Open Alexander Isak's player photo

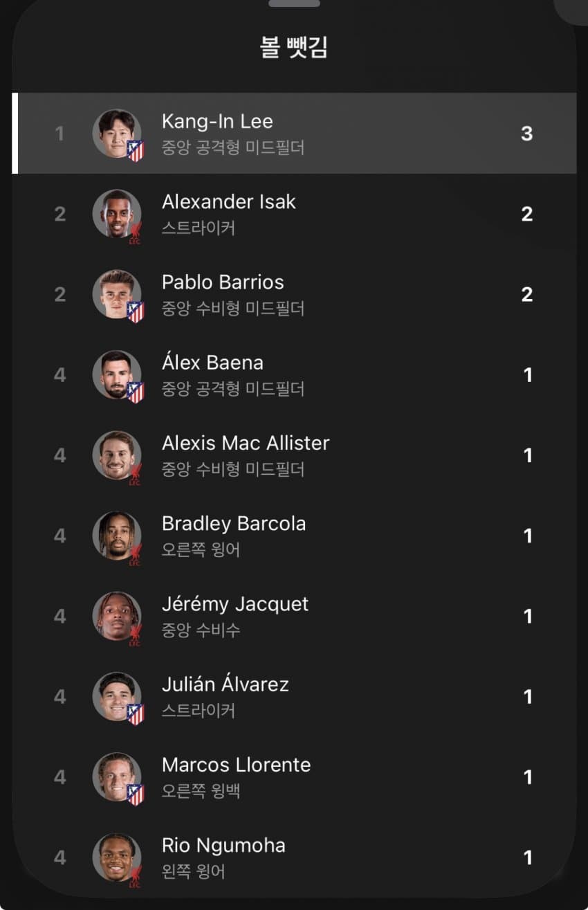pos(116,214)
